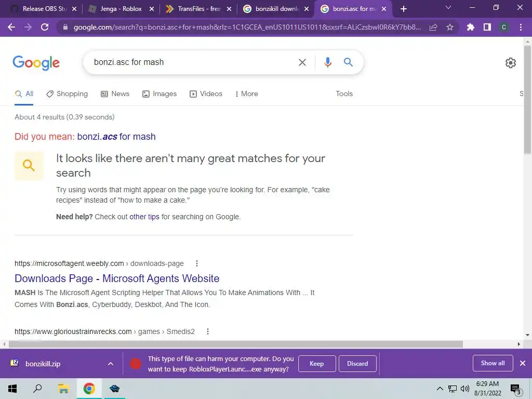Select the Shopping results filter

tap(67, 94)
